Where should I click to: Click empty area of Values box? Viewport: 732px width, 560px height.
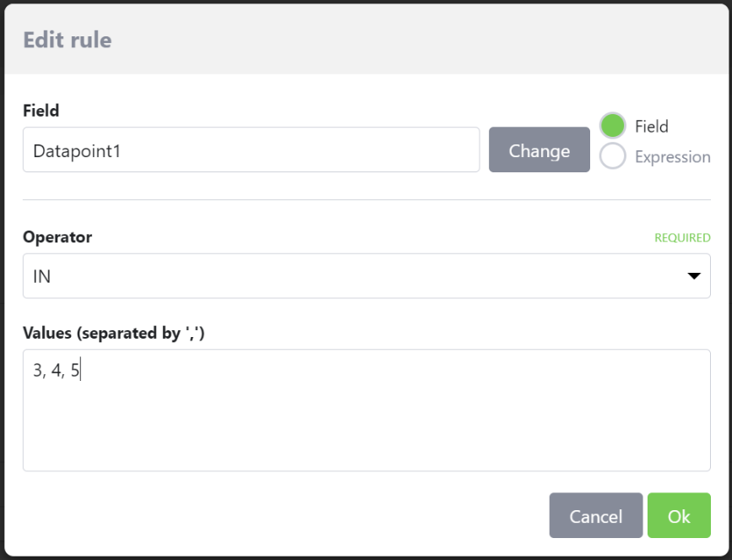pos(422,431)
